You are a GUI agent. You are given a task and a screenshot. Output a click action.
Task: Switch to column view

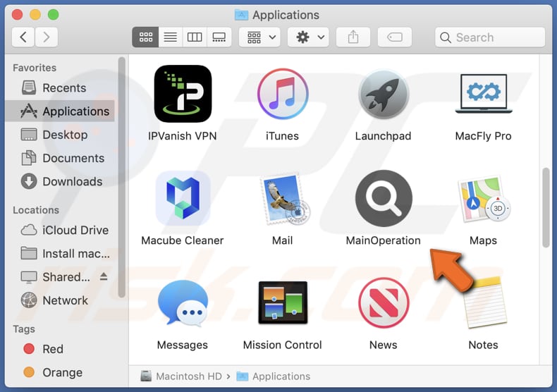point(195,37)
